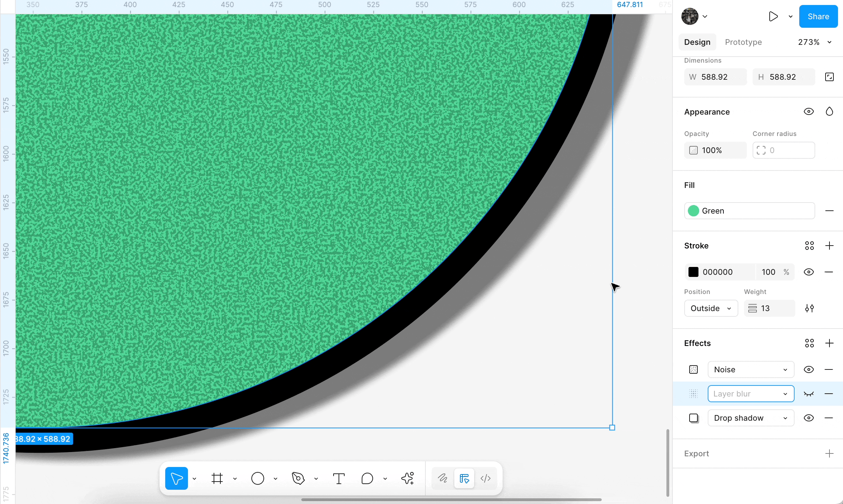Open stroke styles four-dot icon
The image size is (843, 504).
tap(809, 246)
